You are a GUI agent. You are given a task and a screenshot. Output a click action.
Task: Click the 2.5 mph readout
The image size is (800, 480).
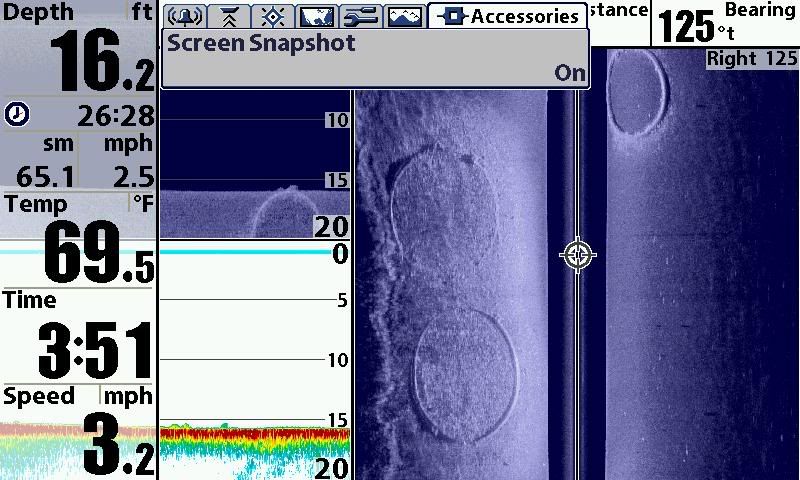pos(134,178)
